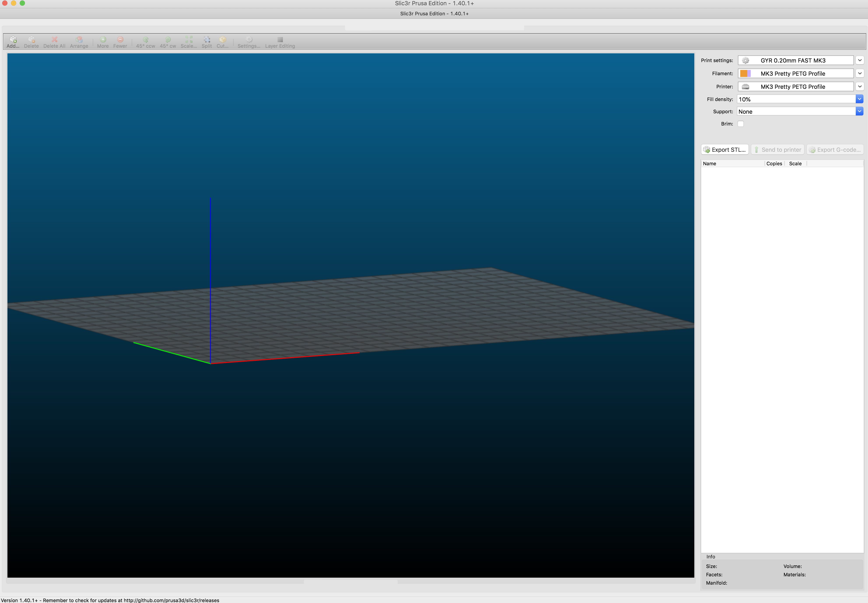The height and width of the screenshot is (603, 868).
Task: Click the Export STL button
Action: click(725, 150)
